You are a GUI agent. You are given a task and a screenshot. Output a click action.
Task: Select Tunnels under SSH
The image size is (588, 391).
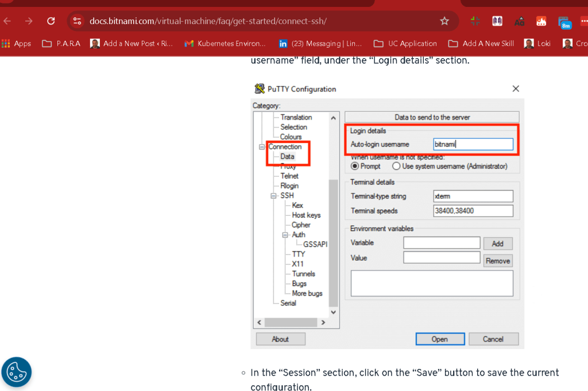coord(303,274)
